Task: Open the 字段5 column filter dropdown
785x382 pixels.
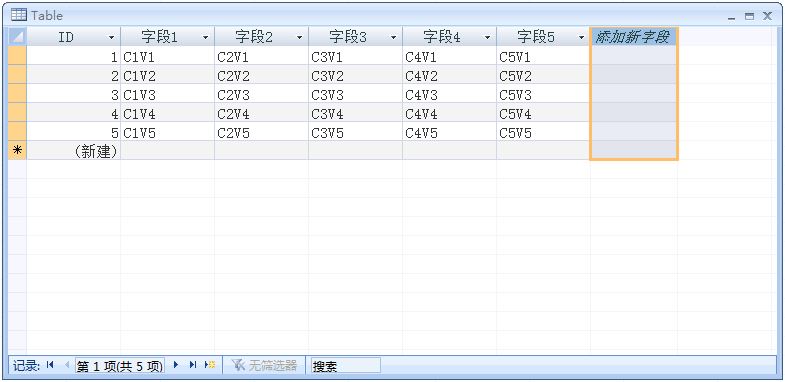Action: click(581, 38)
